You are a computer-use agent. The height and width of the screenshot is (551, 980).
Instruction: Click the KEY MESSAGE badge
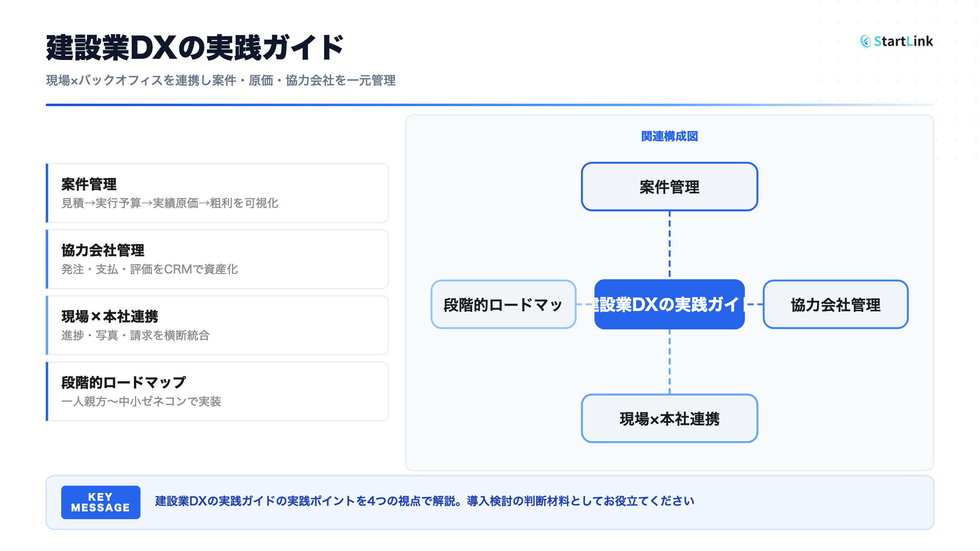(x=100, y=502)
